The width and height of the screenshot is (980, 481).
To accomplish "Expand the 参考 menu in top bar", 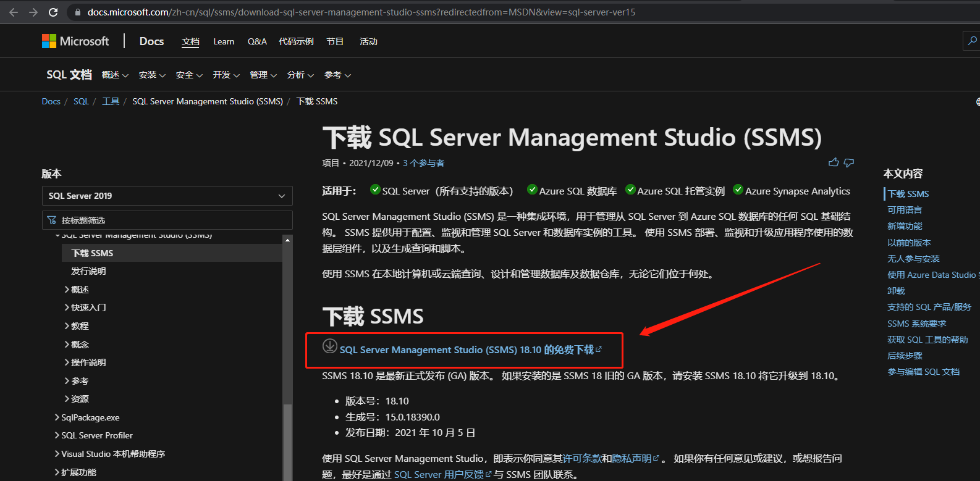I will click(337, 75).
